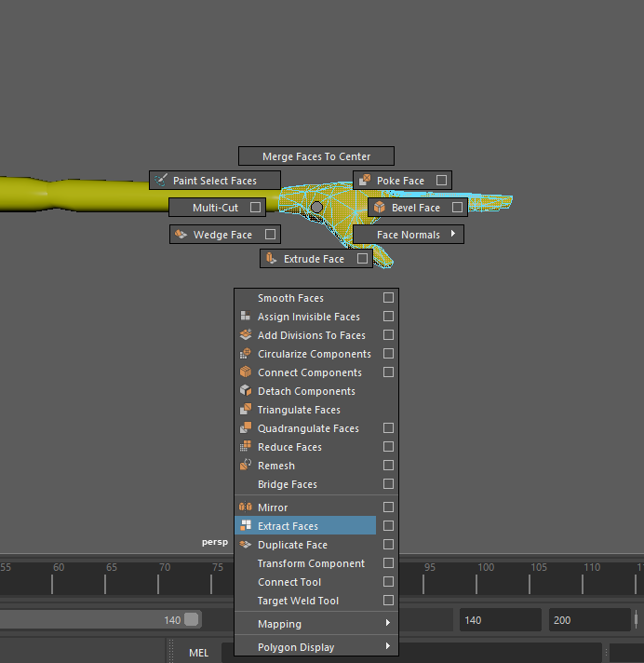
Task: Click the Face Normals marking menu label
Action: 409,235
